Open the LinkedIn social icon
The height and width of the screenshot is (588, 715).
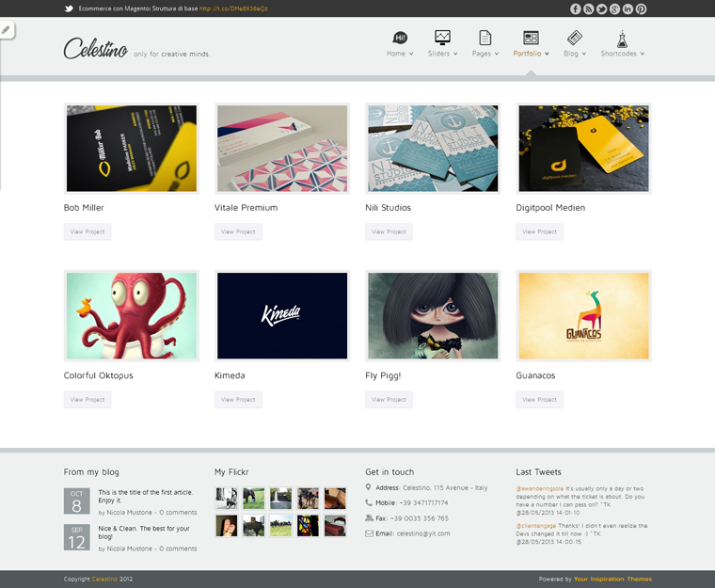(x=628, y=9)
